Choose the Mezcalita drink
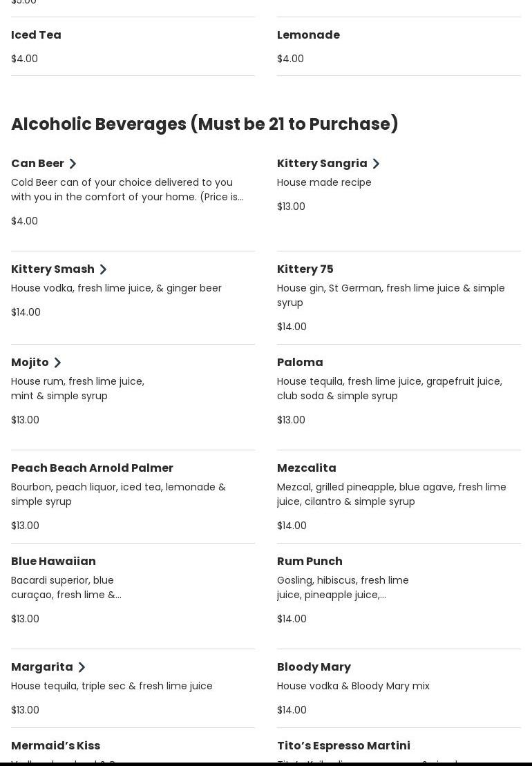532x766 pixels. pos(399,497)
